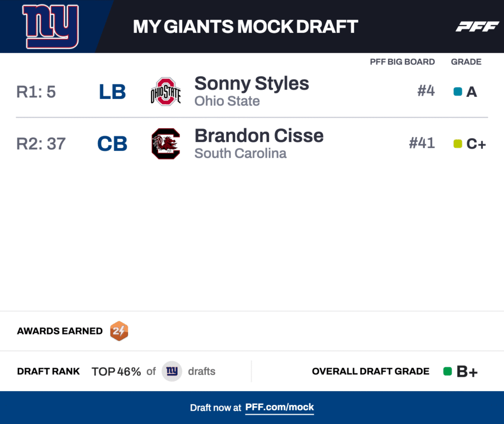Viewport: 504px width, 424px height.
Task: Open the PFF.com/mock link
Action: (x=280, y=407)
